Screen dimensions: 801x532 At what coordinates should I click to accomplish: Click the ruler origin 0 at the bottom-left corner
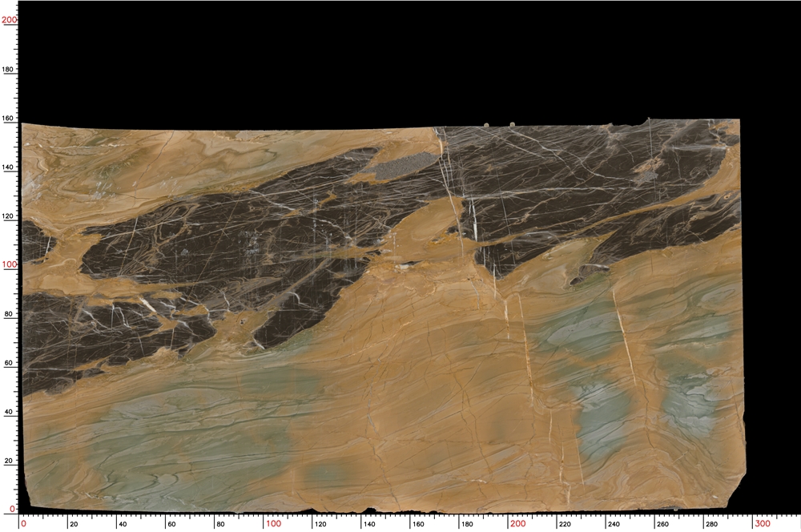click(23, 523)
